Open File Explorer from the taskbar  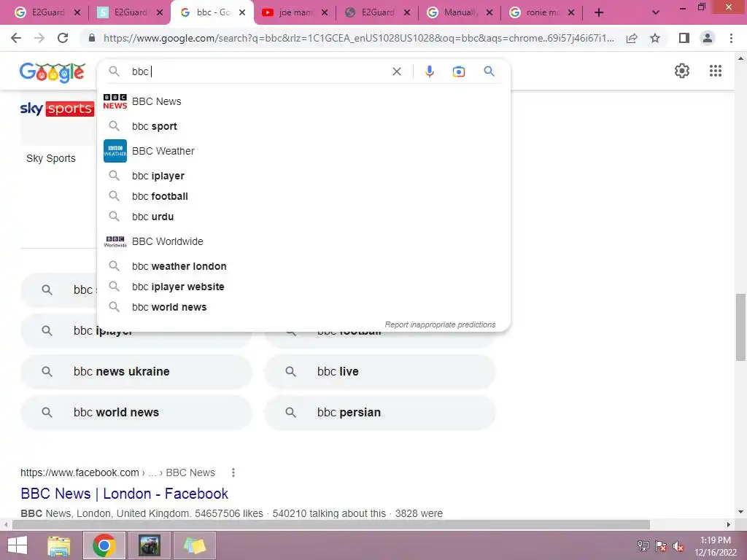click(x=59, y=545)
